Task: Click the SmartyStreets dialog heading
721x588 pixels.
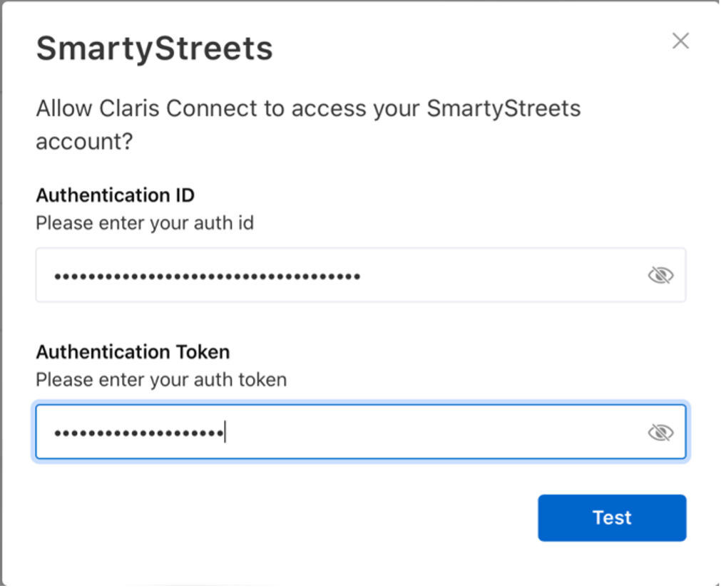Action: click(154, 48)
